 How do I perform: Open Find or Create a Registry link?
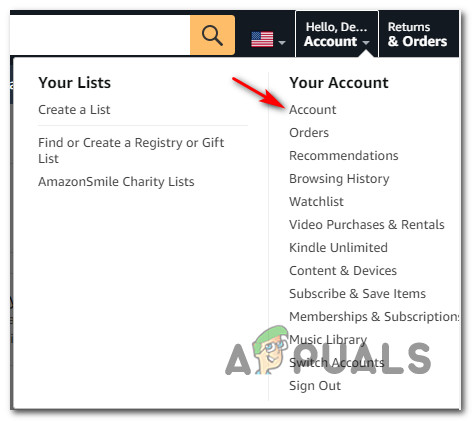click(131, 150)
